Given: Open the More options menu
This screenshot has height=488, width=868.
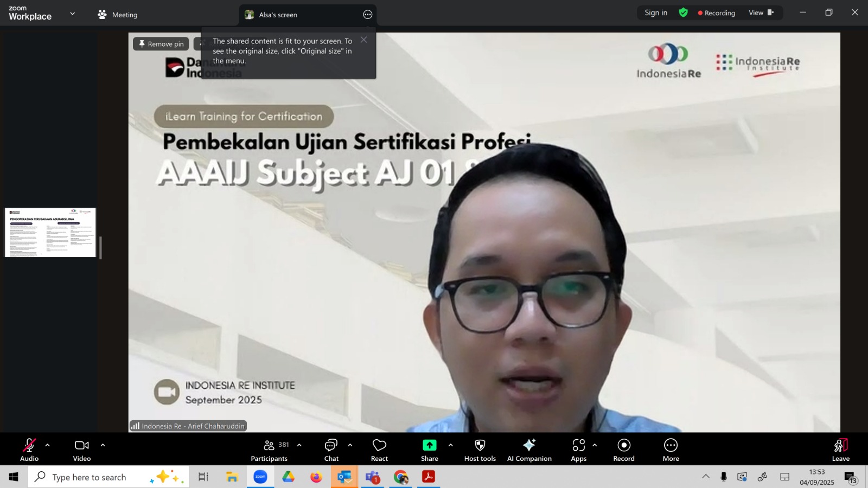Looking at the screenshot, I should [x=671, y=450].
